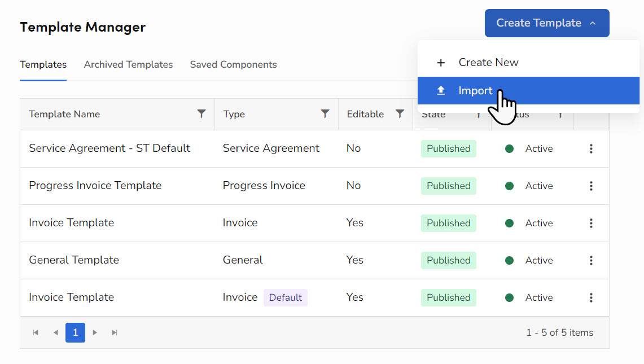The height and width of the screenshot is (364, 644).
Task: Click the Active indicator on the General Template row
Action: coord(510,260)
